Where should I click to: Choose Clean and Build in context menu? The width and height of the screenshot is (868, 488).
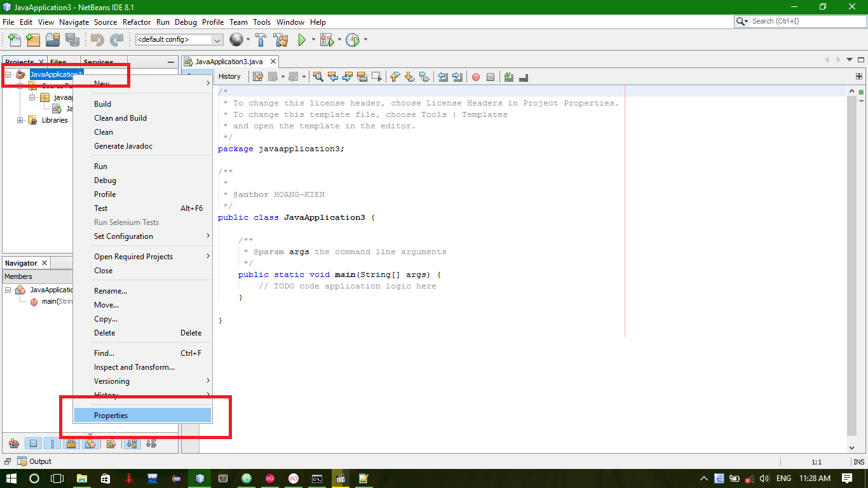(142, 118)
